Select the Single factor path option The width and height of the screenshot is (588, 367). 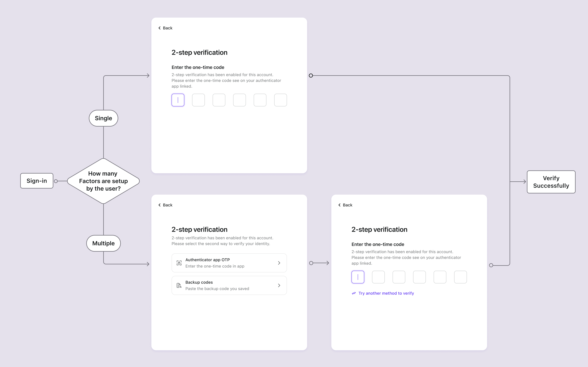pyautogui.click(x=103, y=118)
